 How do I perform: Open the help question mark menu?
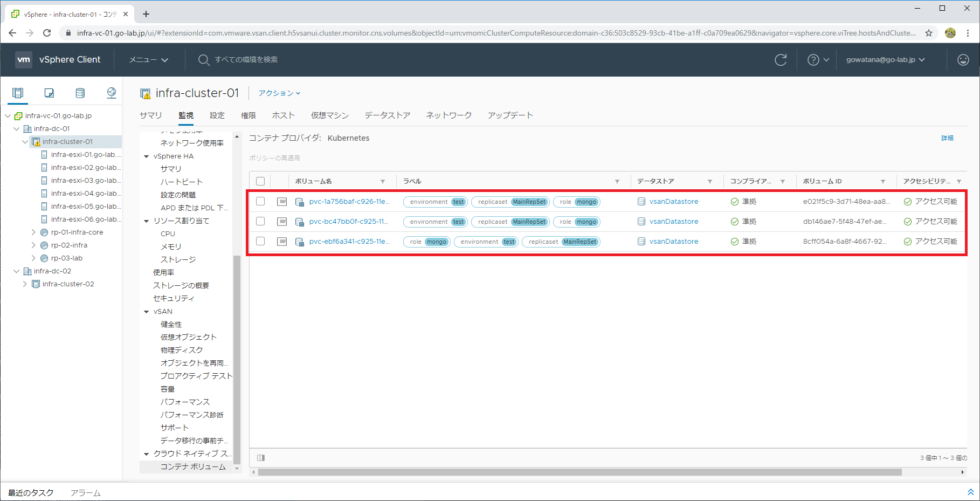tap(818, 60)
